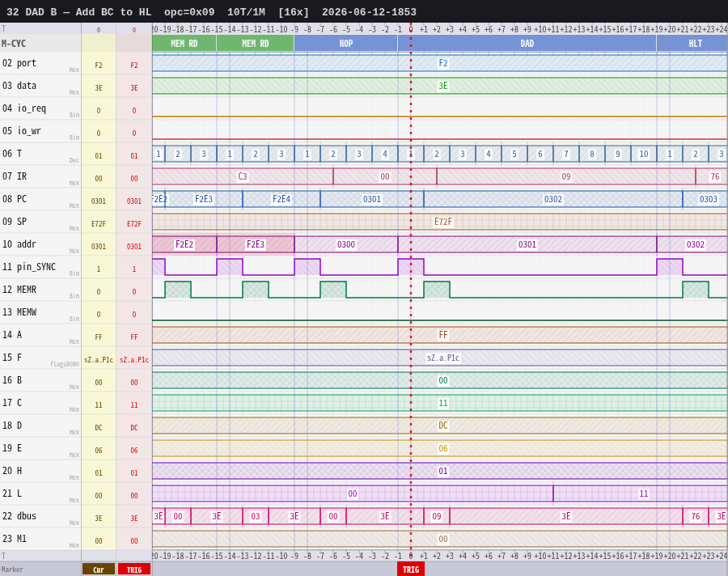728x576 pixels.
Task: Click the IR value 76 segment
Action: pyautogui.click(x=712, y=176)
